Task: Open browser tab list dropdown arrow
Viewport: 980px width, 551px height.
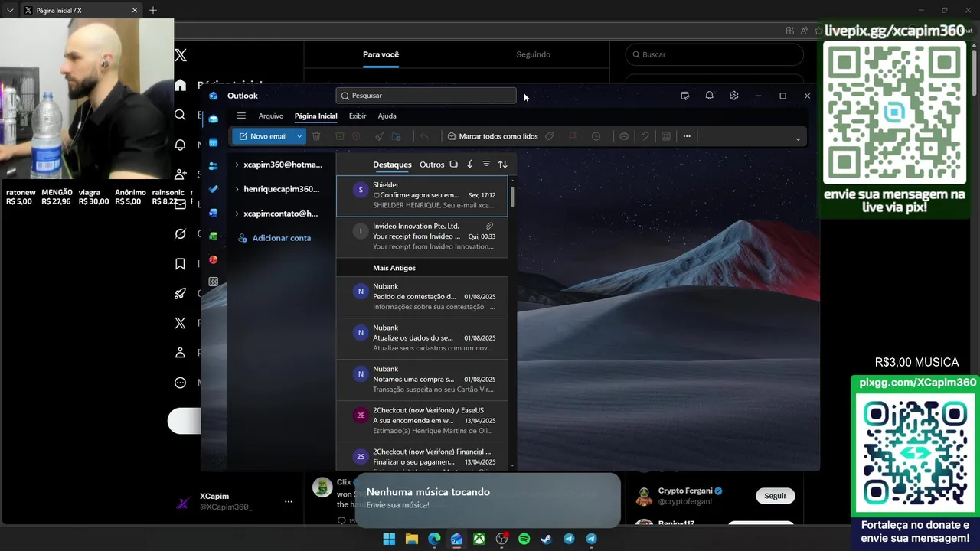Action: click(10, 11)
